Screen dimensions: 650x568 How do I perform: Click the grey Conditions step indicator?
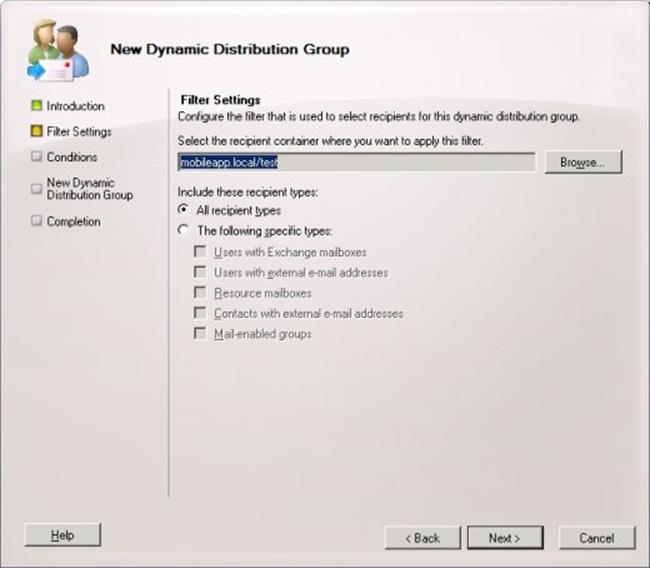click(36, 156)
